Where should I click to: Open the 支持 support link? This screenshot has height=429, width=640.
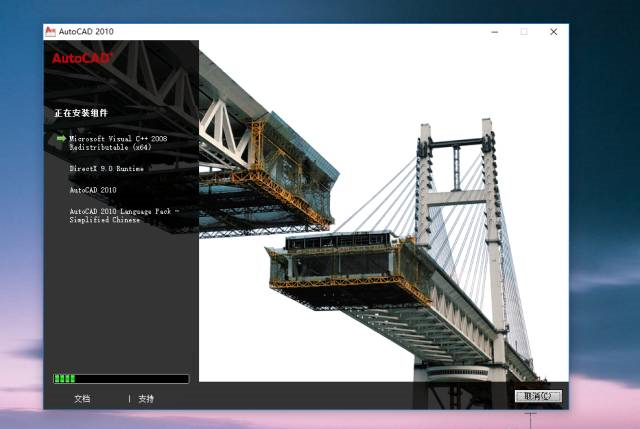tap(146, 399)
